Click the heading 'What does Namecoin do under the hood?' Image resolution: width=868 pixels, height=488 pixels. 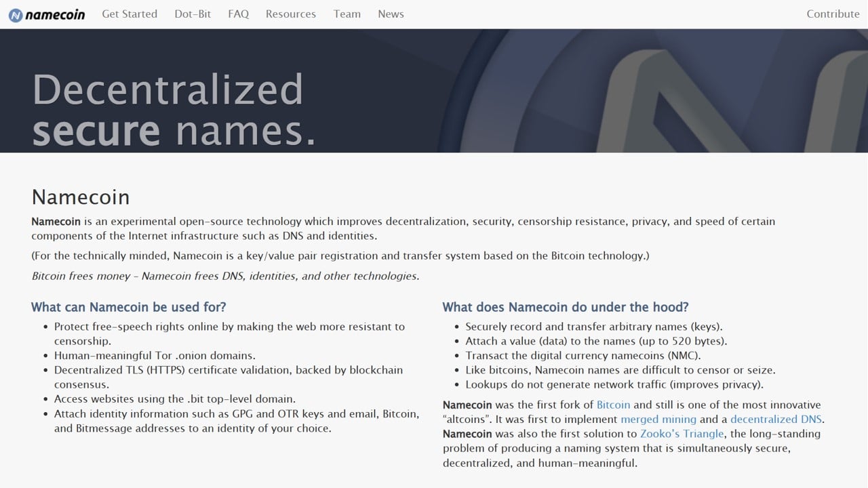pyautogui.click(x=566, y=307)
